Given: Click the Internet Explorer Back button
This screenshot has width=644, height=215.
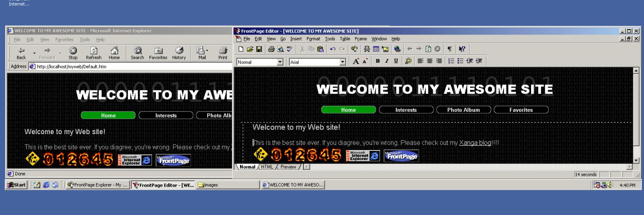Looking at the screenshot, I should pyautogui.click(x=21, y=53).
